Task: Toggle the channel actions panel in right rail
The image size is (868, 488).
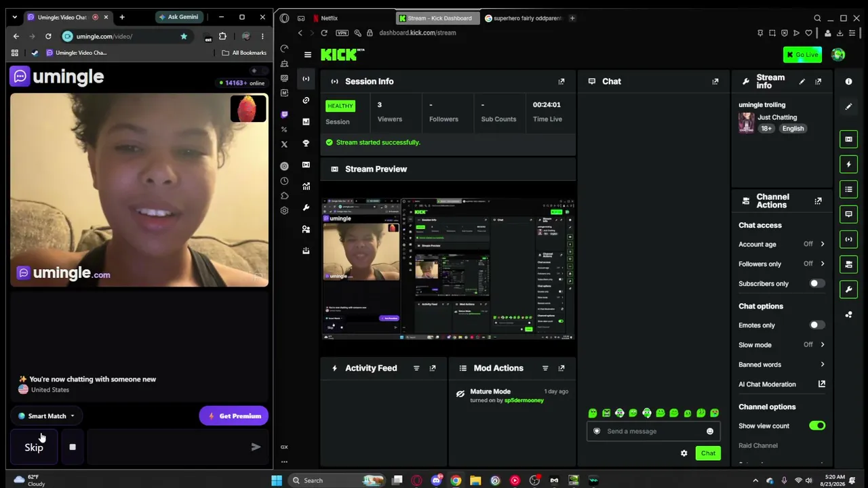Action: (x=848, y=264)
